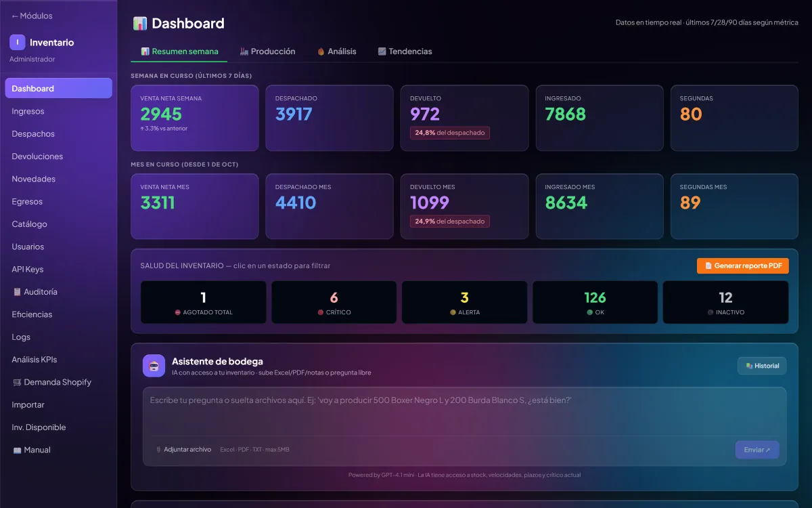The image size is (812, 508).
Task: Open Novedades in the sidebar
Action: 58,179
